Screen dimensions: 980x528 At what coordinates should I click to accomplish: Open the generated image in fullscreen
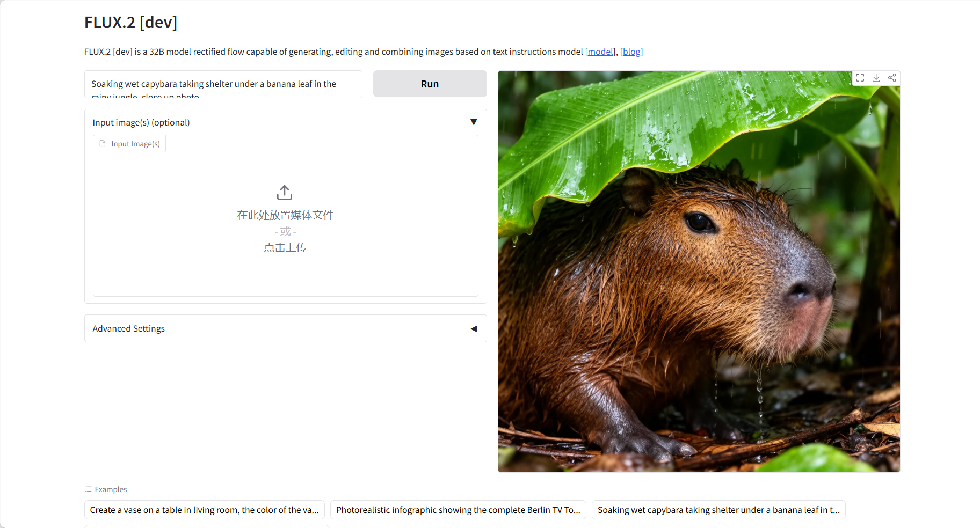point(860,78)
